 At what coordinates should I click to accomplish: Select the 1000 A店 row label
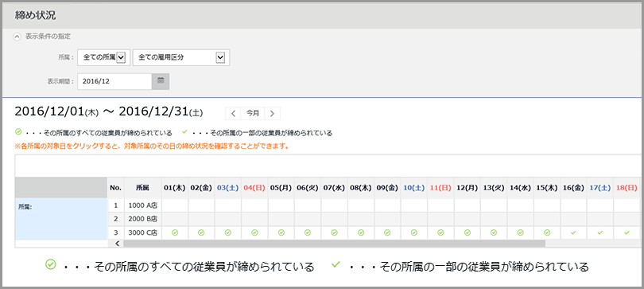(x=142, y=205)
